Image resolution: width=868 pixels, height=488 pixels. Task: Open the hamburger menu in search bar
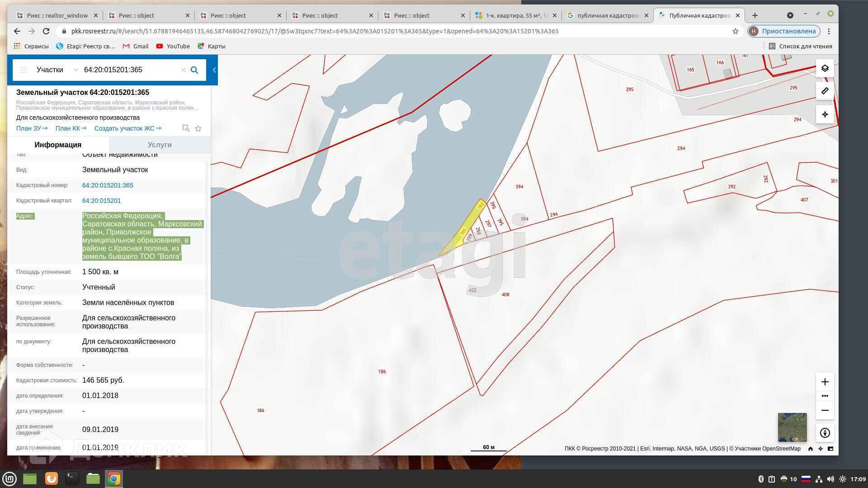click(24, 70)
